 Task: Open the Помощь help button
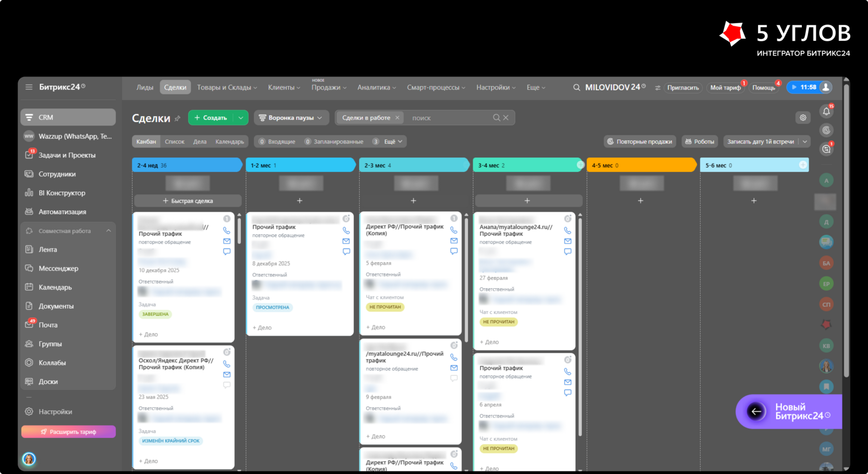[764, 87]
